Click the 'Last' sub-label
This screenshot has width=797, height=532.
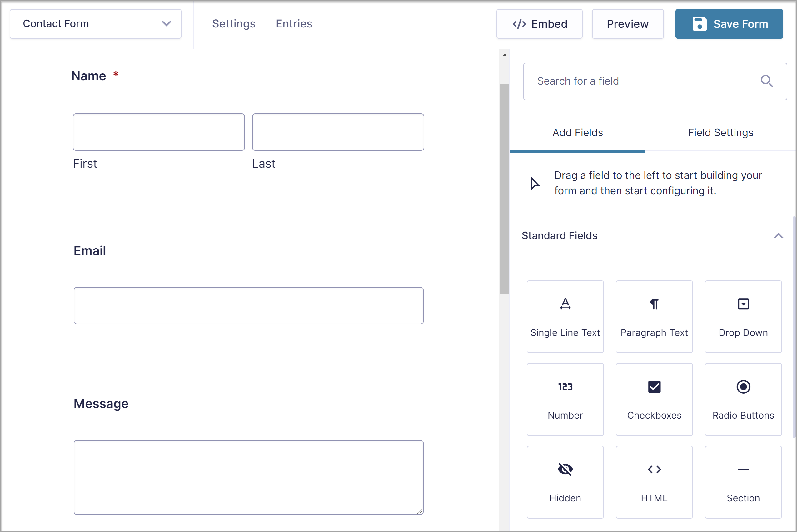click(x=264, y=164)
